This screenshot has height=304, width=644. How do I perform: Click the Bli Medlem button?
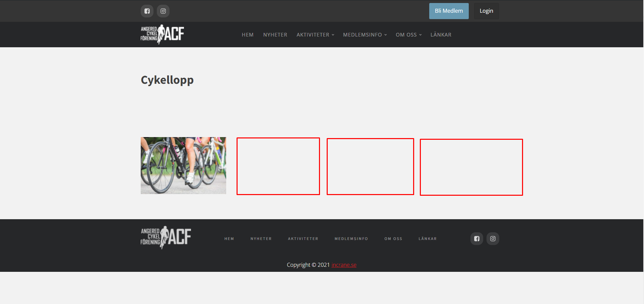pos(449,11)
